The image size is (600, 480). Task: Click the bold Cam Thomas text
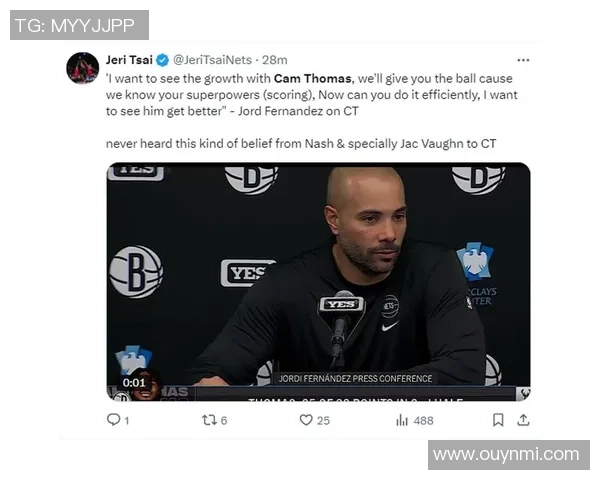[x=313, y=78]
